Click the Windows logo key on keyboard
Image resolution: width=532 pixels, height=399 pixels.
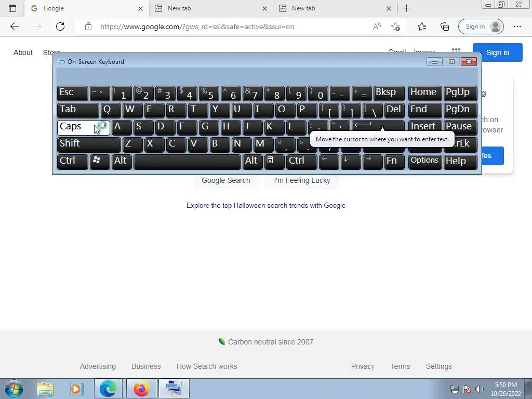100,162
